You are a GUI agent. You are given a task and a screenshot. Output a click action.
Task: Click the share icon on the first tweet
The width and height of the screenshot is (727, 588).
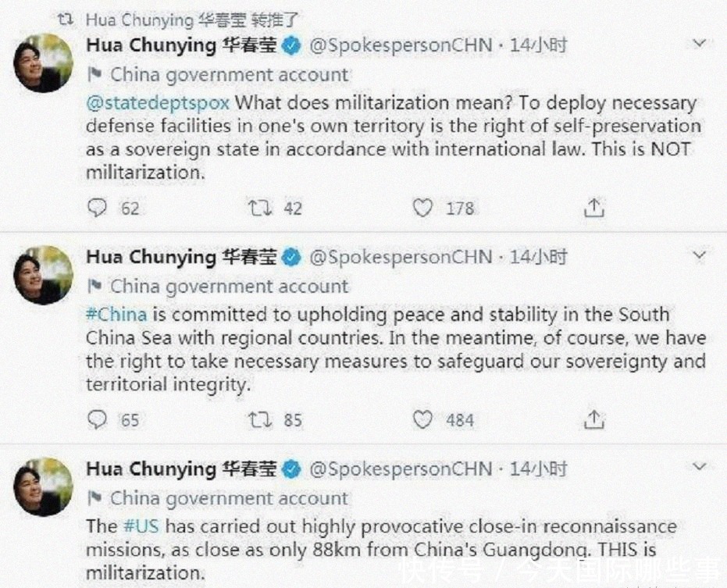click(593, 207)
